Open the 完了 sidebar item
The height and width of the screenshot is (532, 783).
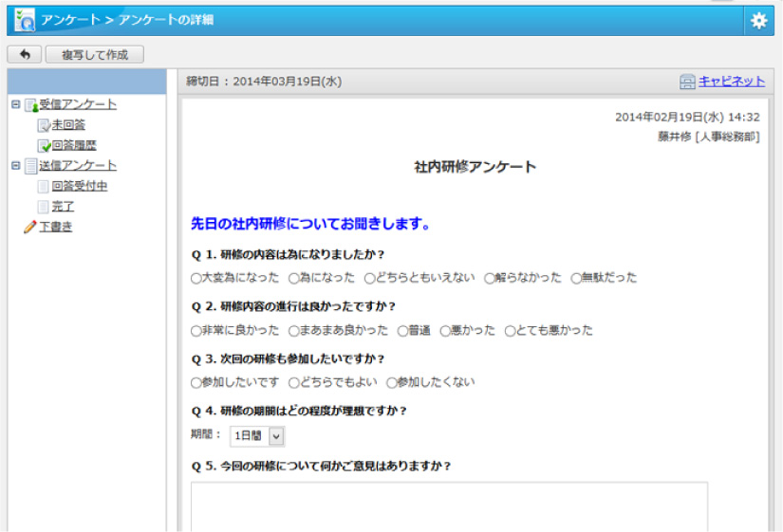coord(63,206)
